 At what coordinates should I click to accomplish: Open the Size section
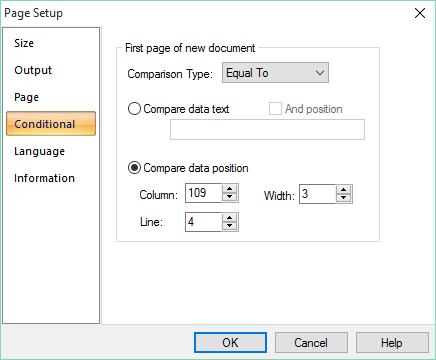(24, 43)
